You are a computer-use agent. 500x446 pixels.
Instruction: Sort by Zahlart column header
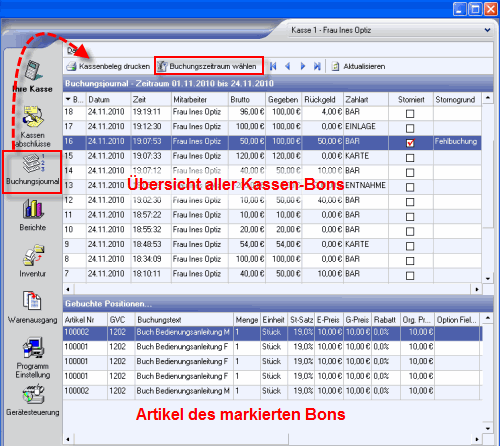pyautogui.click(x=366, y=99)
